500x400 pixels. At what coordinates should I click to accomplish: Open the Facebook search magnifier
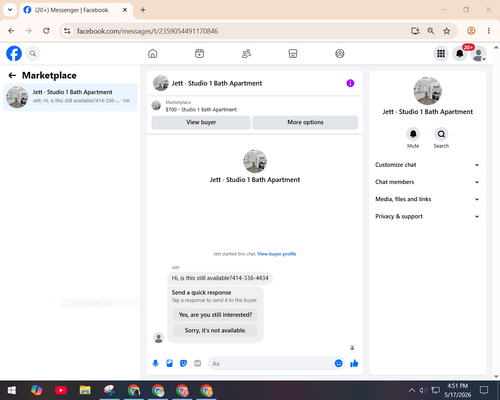[33, 53]
